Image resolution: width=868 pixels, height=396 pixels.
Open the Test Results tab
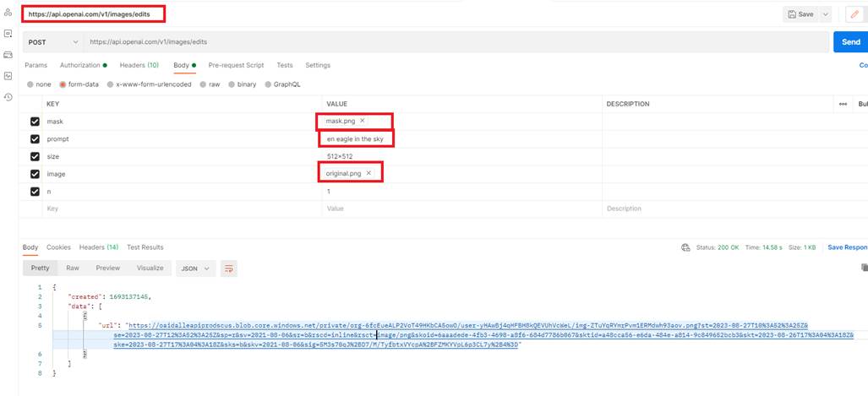pyautogui.click(x=145, y=247)
